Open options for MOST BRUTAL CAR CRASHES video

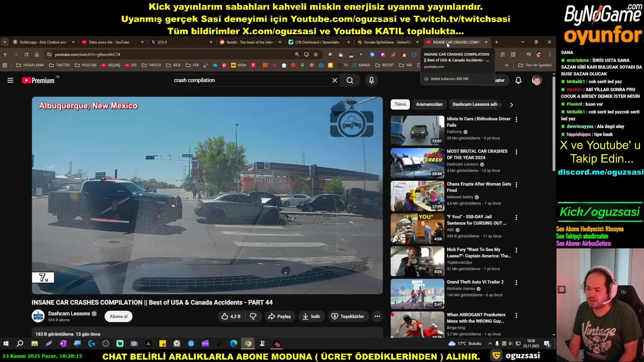(516, 152)
